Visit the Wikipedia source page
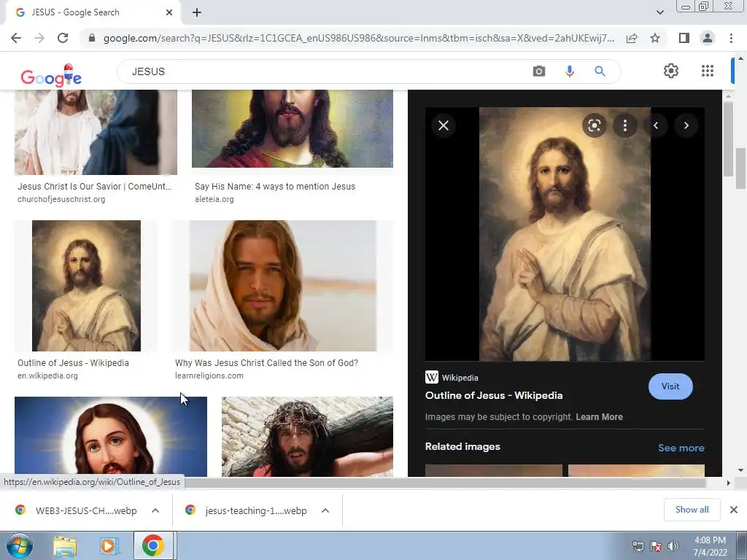The height and width of the screenshot is (560, 747). [x=670, y=386]
